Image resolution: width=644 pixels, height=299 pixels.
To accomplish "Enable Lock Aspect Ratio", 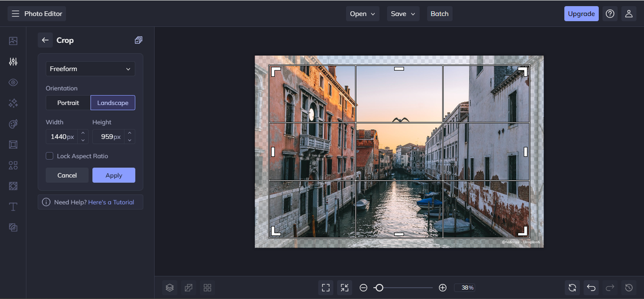I will [49, 156].
